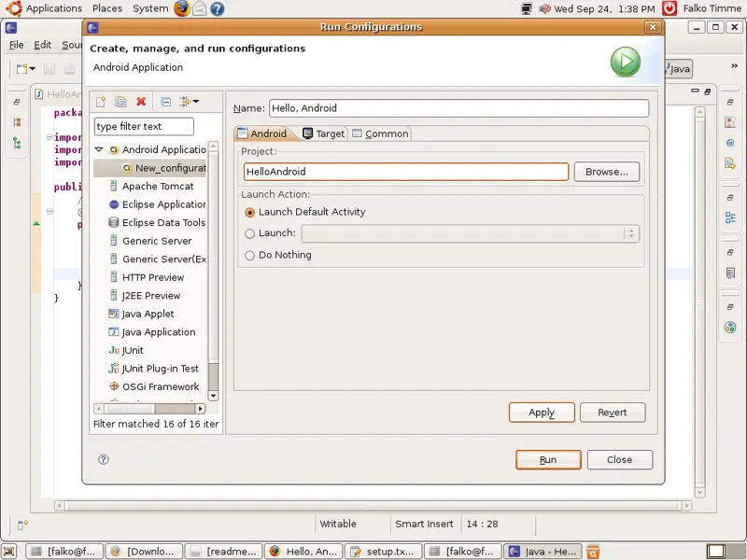This screenshot has height=560, width=747.
Task: Open the Eclipse File menu
Action: tap(16, 45)
